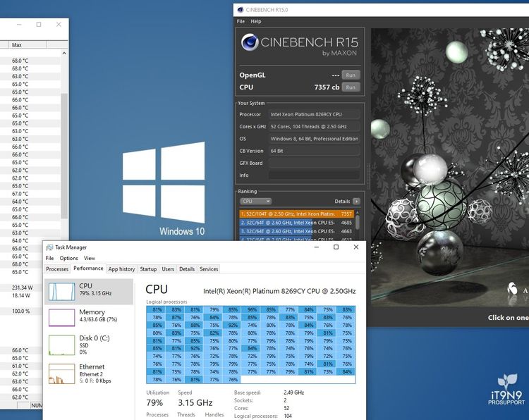Click the Processor field in Cinebench
529x420 pixels.
click(314, 115)
